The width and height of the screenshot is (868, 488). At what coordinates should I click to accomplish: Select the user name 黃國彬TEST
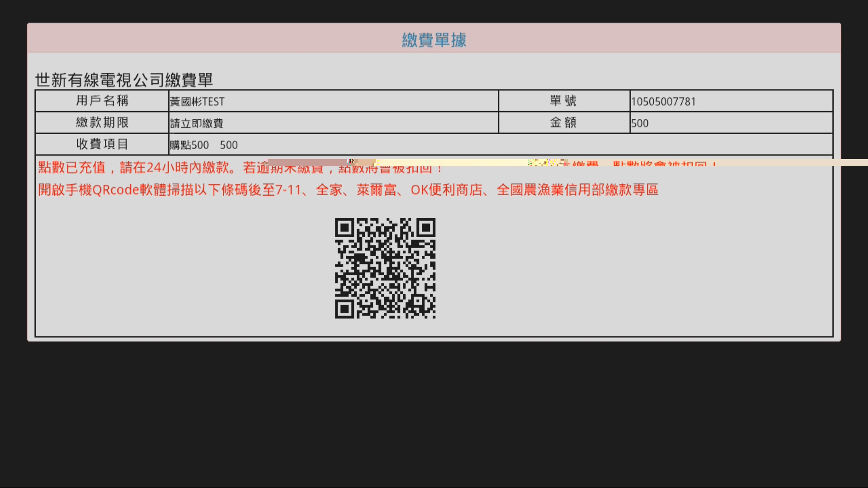[197, 102]
